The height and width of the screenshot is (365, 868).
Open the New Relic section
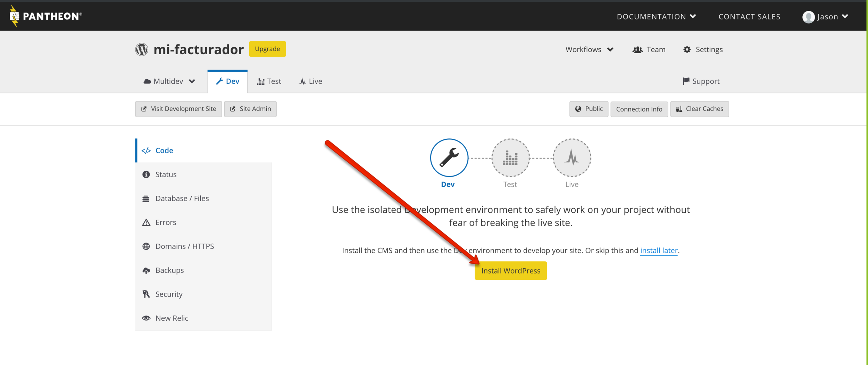coord(204,318)
